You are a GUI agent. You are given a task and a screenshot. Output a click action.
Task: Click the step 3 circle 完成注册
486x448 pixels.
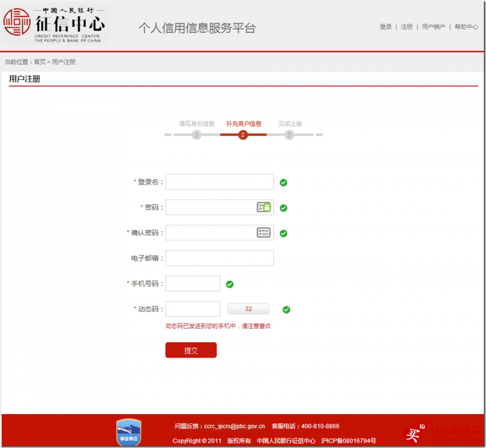tap(289, 135)
